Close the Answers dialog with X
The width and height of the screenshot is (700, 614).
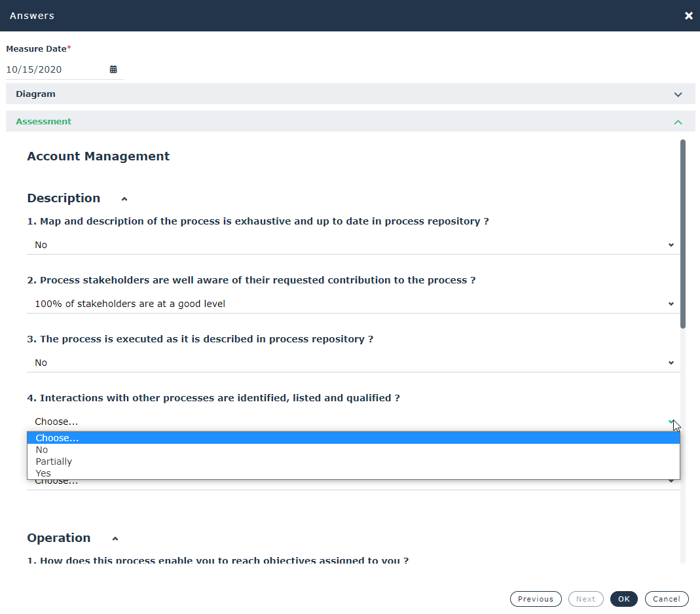pyautogui.click(x=688, y=16)
